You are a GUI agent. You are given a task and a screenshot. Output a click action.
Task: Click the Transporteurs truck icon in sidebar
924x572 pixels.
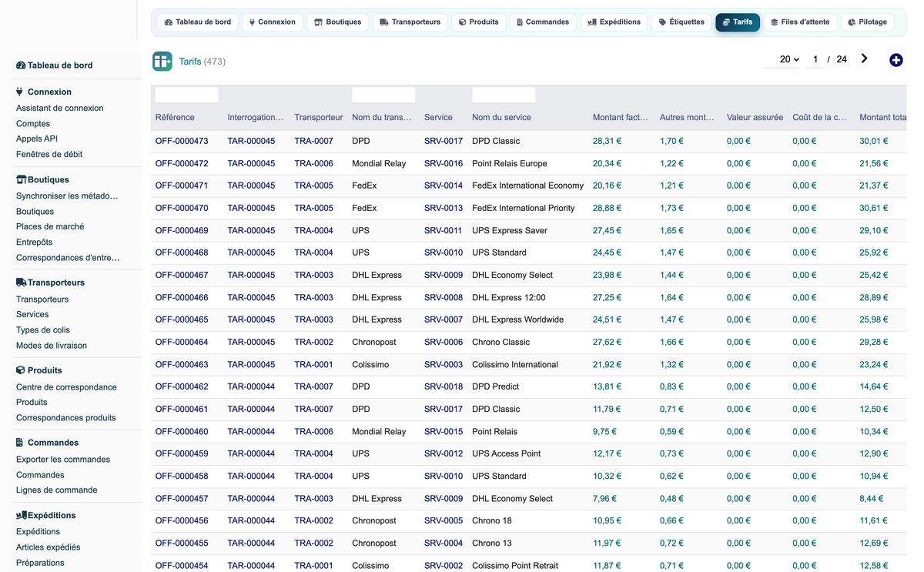[21, 283]
